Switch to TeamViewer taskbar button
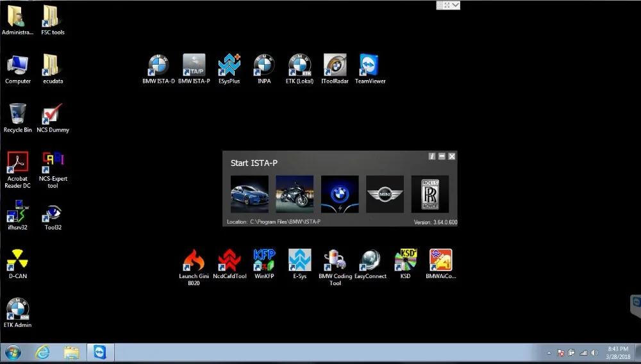The height and width of the screenshot is (364, 641). pos(100,352)
